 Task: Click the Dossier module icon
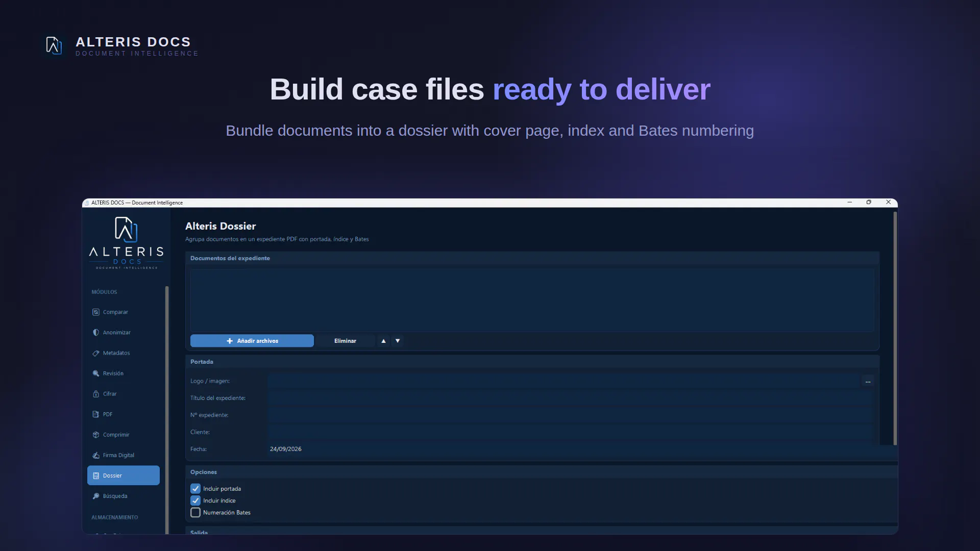[x=95, y=475]
